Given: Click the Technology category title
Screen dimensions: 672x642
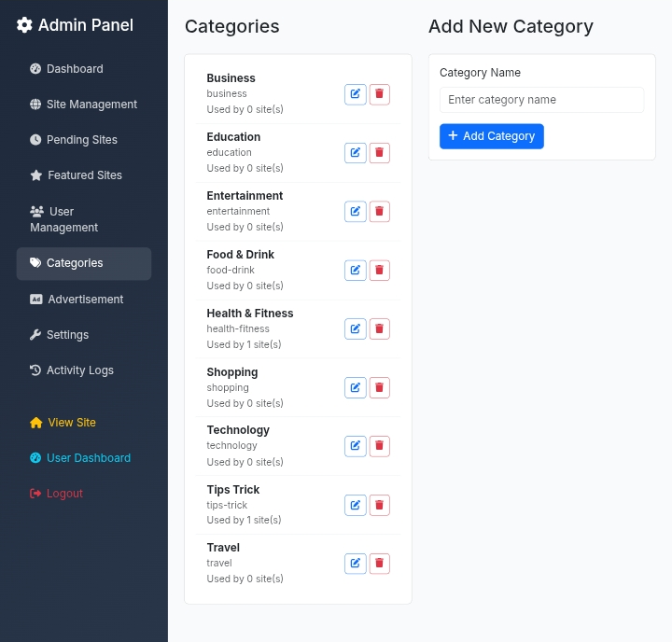Looking at the screenshot, I should pos(238,430).
